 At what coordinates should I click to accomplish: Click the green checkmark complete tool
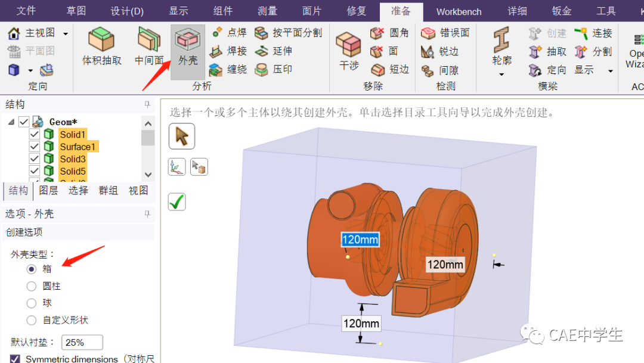(x=177, y=202)
